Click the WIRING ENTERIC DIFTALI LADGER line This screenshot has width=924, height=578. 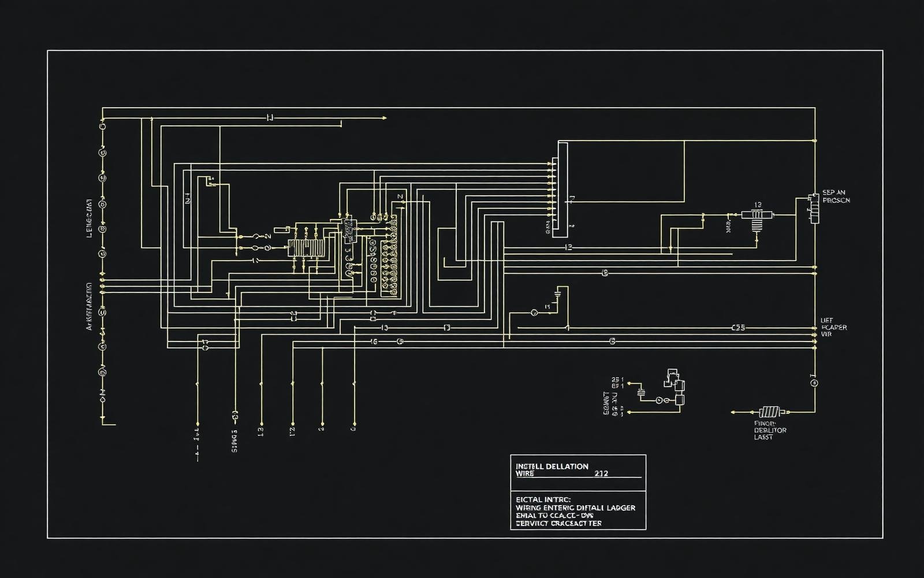coord(575,507)
